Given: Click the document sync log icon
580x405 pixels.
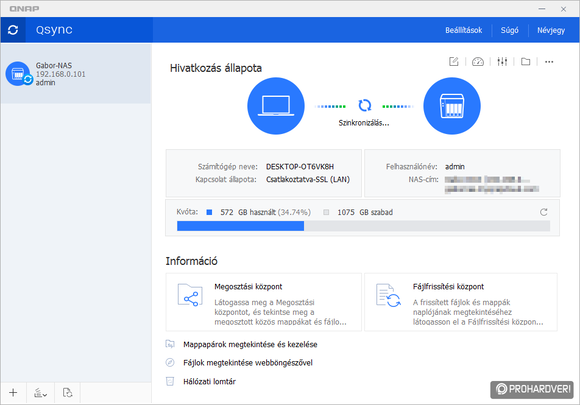Looking at the screenshot, I should [67, 392].
